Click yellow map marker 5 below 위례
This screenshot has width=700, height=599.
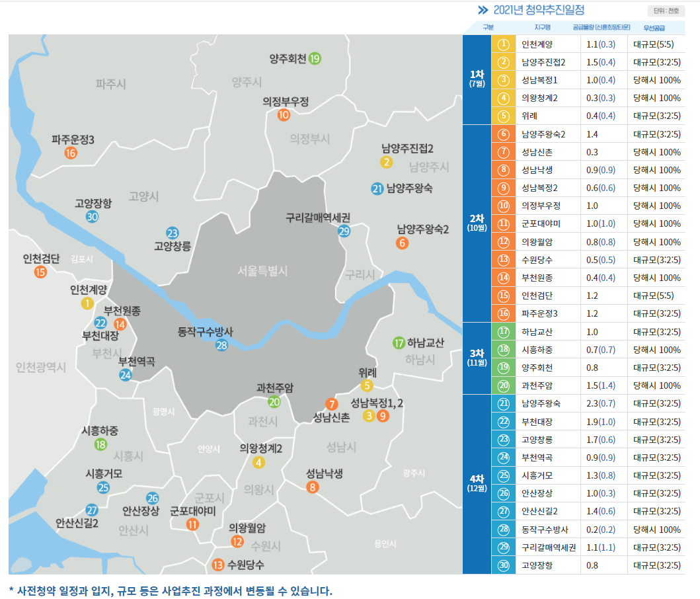pyautogui.click(x=366, y=385)
